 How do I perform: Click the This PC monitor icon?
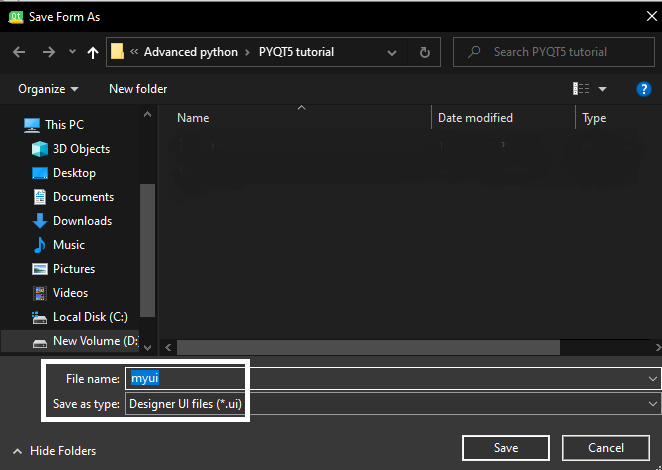pos(32,125)
